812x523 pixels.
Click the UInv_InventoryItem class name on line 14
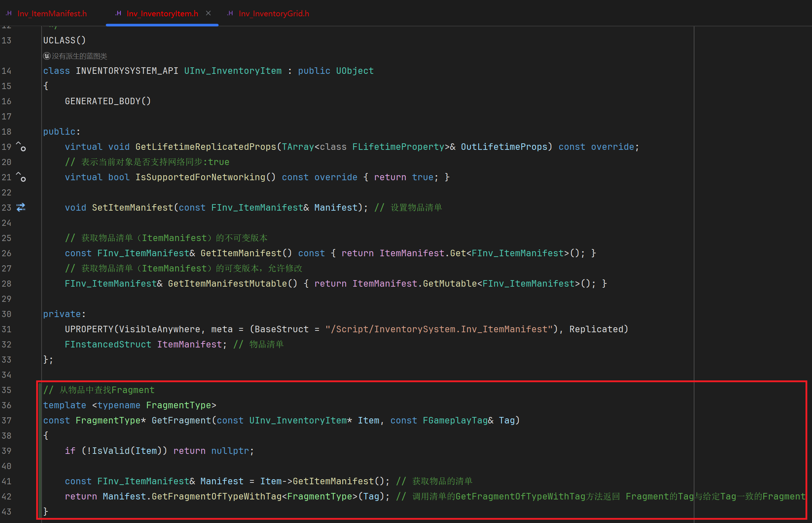point(233,71)
